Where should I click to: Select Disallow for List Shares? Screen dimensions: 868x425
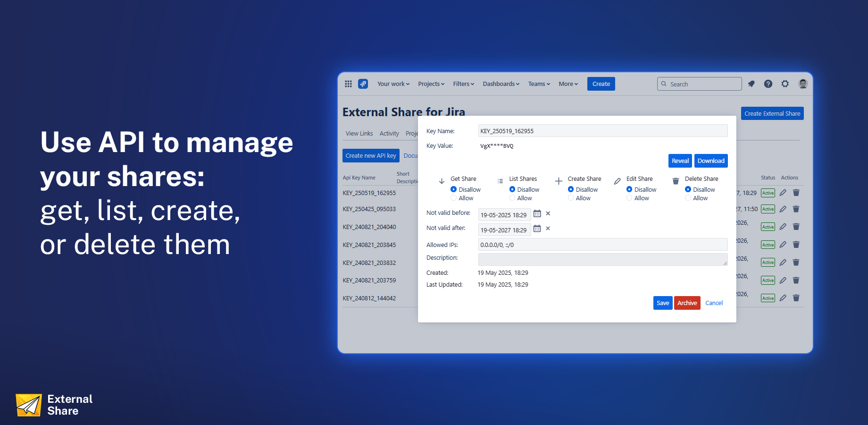[512, 189]
